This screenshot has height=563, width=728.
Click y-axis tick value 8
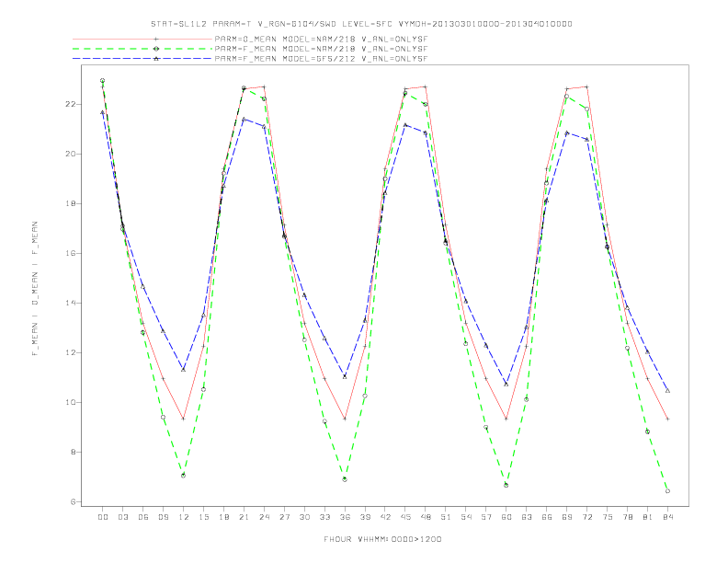click(73, 452)
